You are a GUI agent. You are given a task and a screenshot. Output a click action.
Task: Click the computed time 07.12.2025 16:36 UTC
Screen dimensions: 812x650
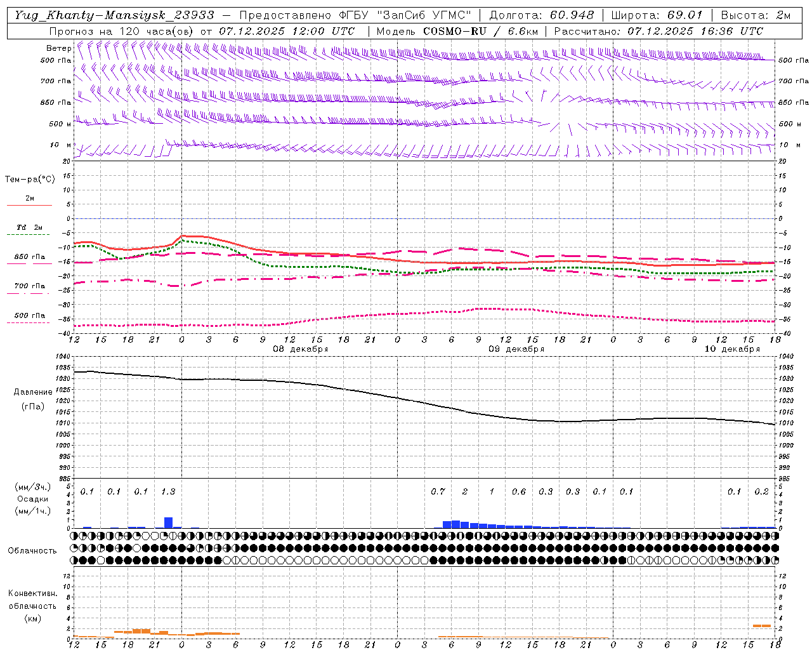[695, 31]
